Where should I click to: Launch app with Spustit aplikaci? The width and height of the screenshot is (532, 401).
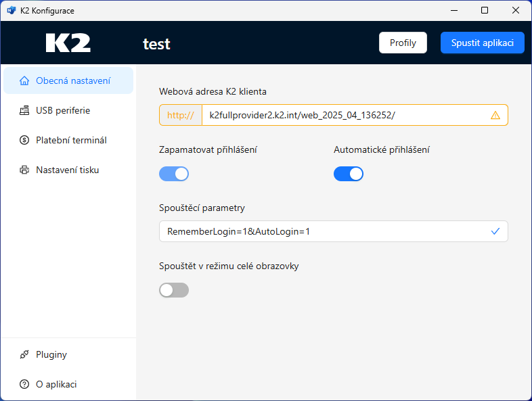tap(482, 43)
